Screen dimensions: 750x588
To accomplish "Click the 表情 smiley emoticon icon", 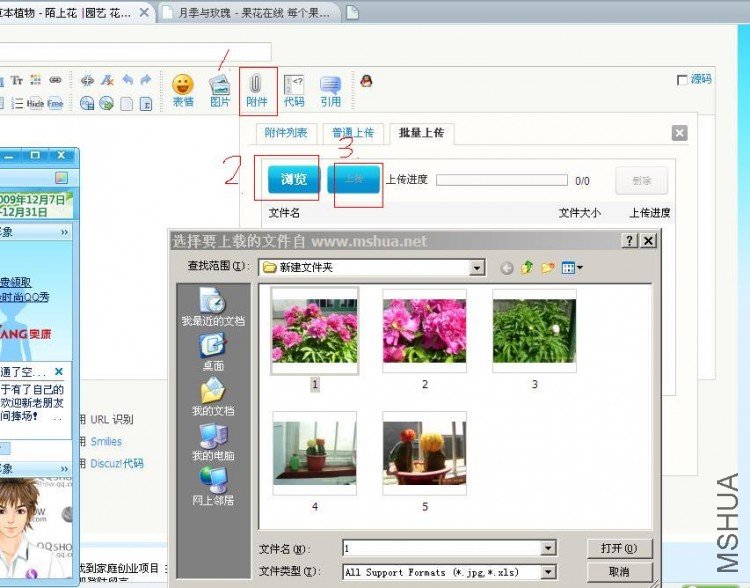I will (x=182, y=88).
